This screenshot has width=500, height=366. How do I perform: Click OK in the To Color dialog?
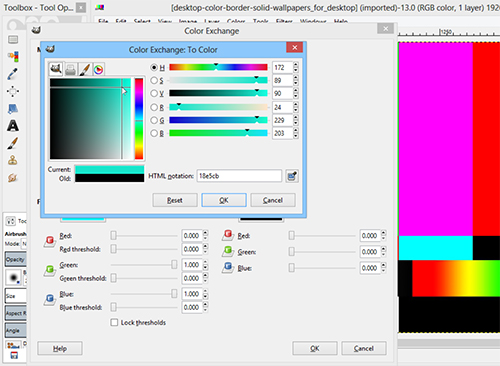224,200
